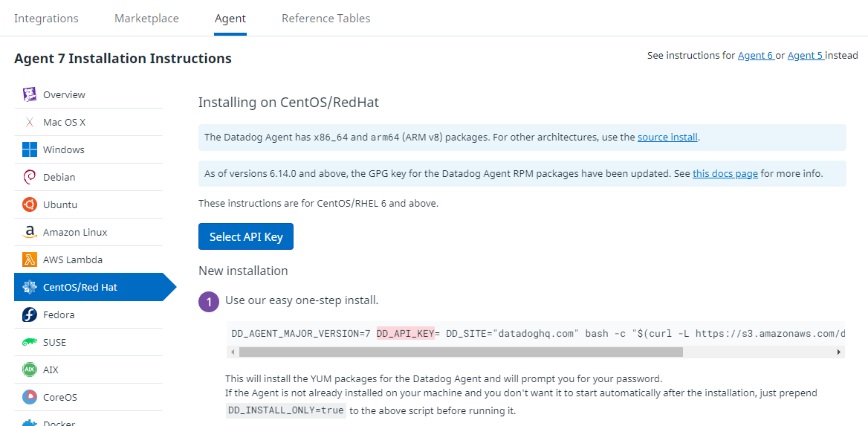Click the New installation heading

tap(243, 271)
